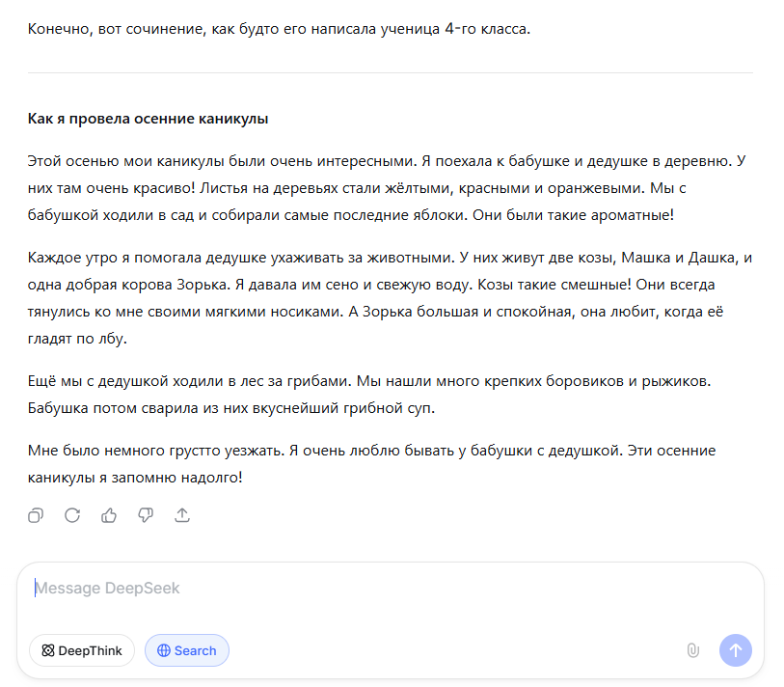784x687 pixels.
Task: Share the response using upload arrow icon
Action: [182, 515]
